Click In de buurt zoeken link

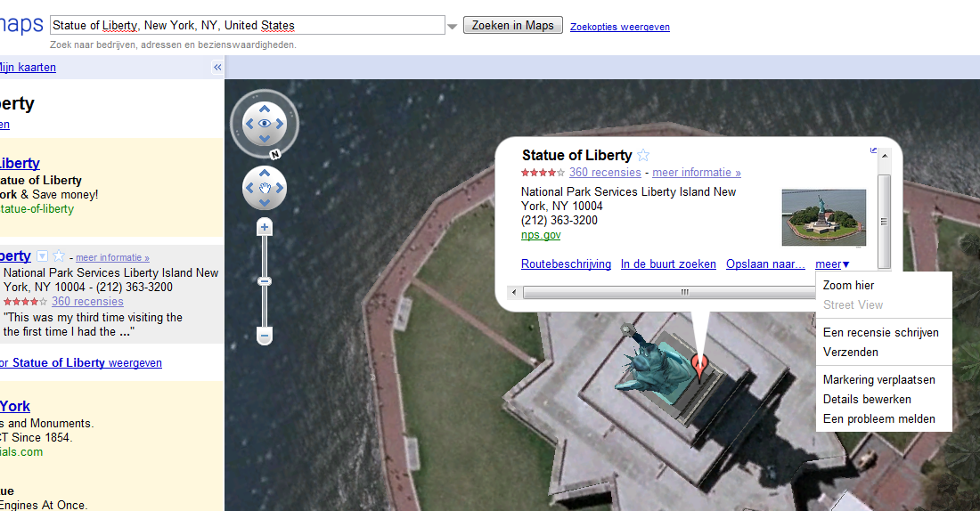click(668, 264)
